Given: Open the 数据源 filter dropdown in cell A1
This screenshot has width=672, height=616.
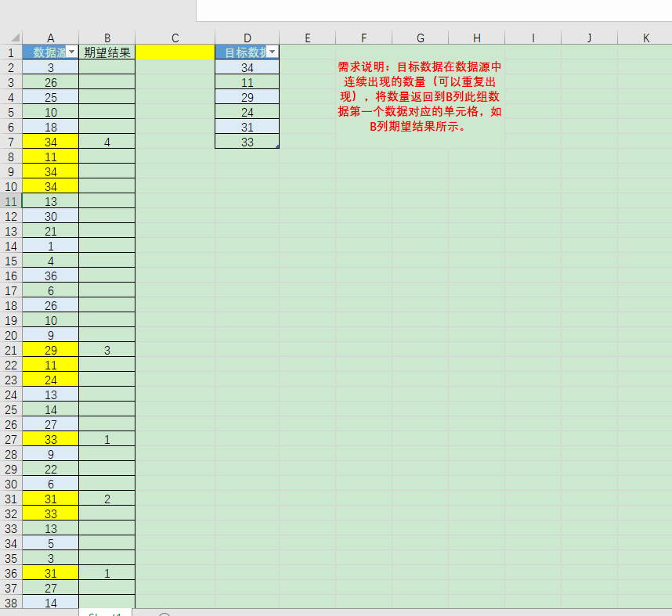Looking at the screenshot, I should tap(72, 52).
